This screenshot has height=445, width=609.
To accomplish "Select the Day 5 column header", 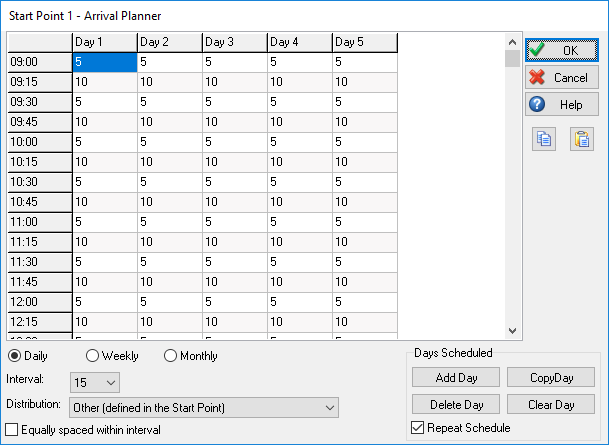I will (365, 42).
